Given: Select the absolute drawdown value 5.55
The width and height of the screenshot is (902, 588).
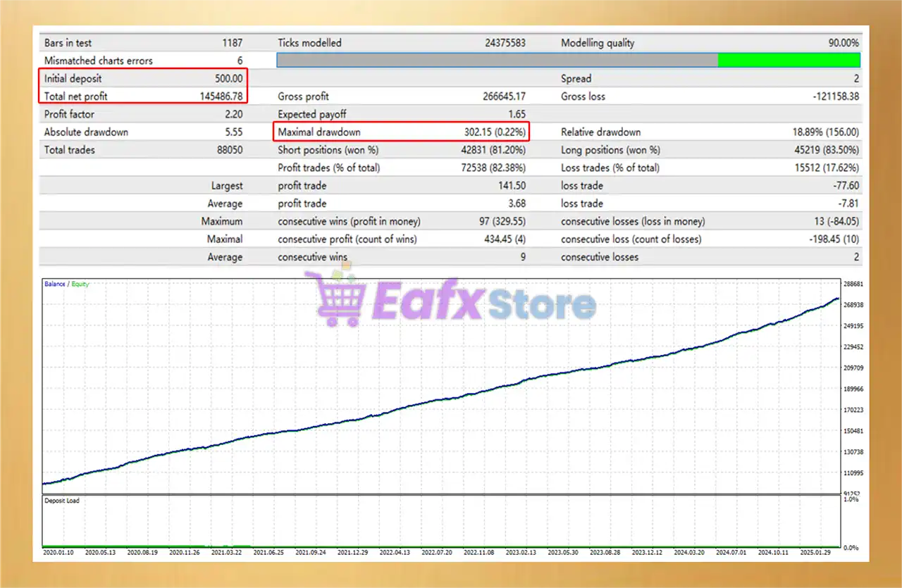Looking at the screenshot, I should pyautogui.click(x=234, y=132).
